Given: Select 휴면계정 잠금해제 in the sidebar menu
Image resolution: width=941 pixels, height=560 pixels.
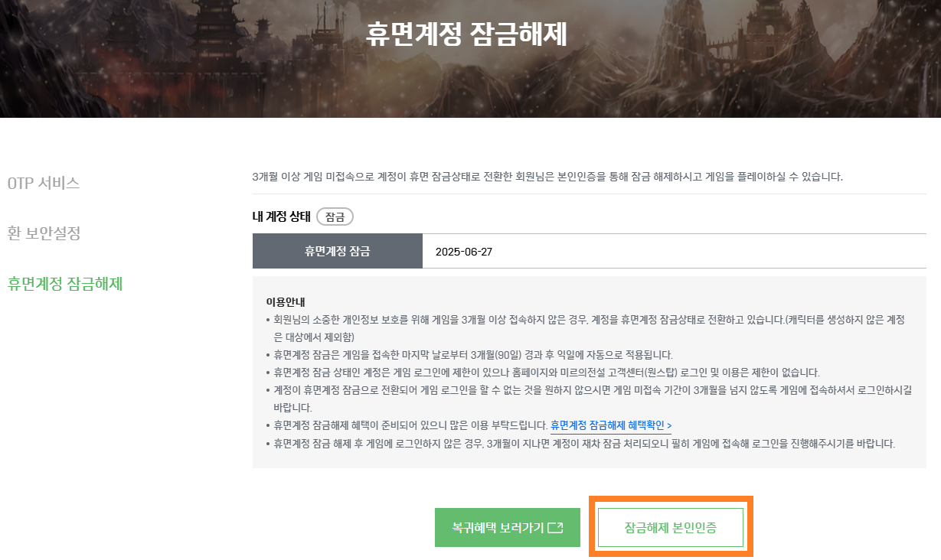Looking at the screenshot, I should click(x=65, y=284).
